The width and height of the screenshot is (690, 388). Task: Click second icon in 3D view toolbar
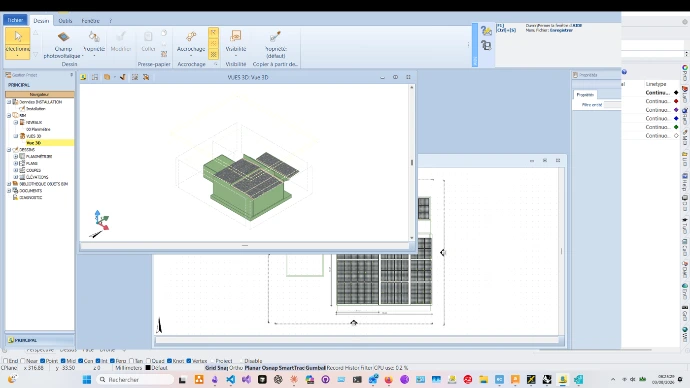click(x=95, y=77)
